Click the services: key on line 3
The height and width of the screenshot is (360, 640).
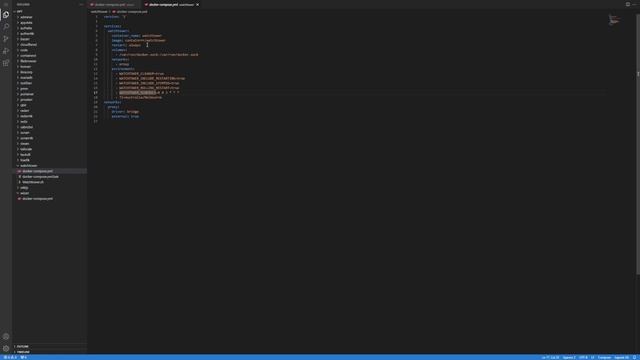point(112,26)
